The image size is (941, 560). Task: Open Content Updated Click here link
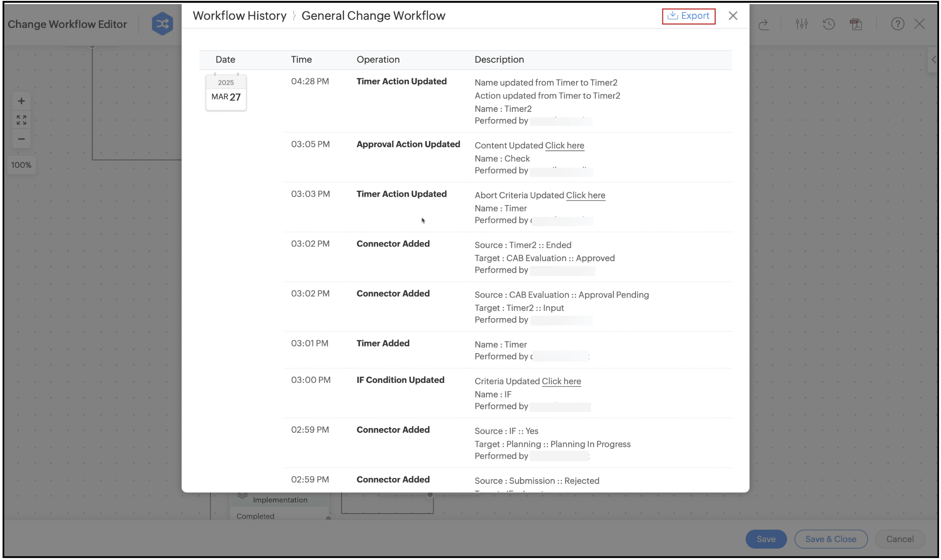pyautogui.click(x=564, y=145)
